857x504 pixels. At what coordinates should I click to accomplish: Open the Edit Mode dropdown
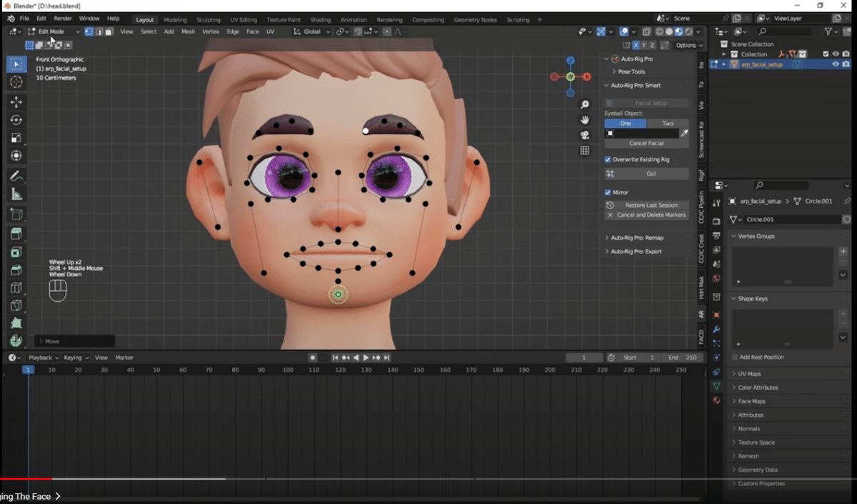pos(54,31)
